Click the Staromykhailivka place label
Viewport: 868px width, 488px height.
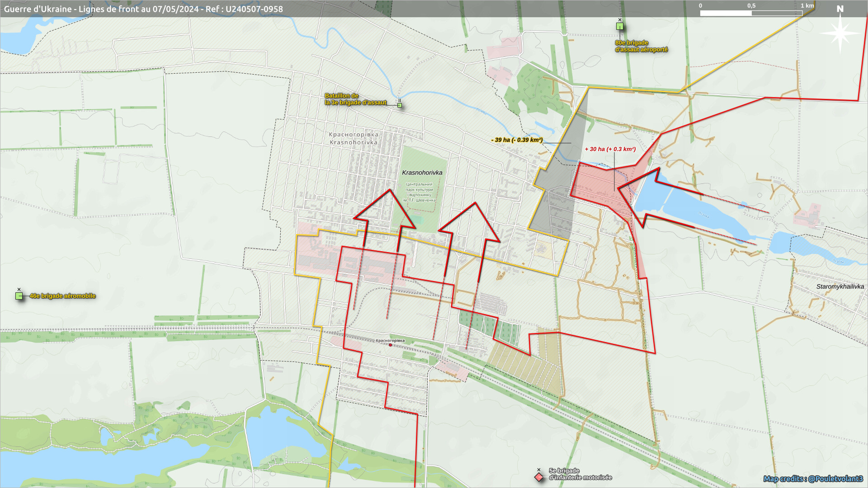(840, 286)
